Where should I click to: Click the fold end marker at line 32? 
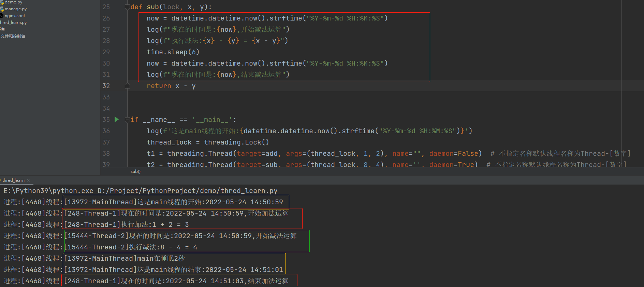[127, 86]
